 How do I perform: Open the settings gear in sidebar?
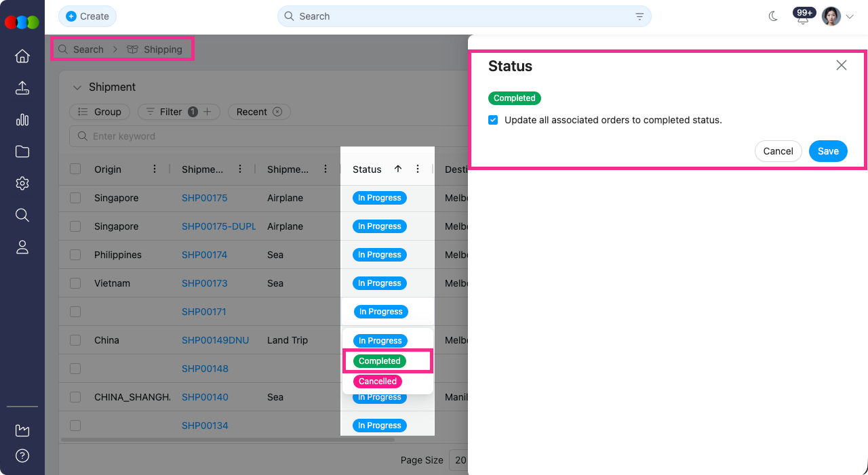pyautogui.click(x=22, y=184)
